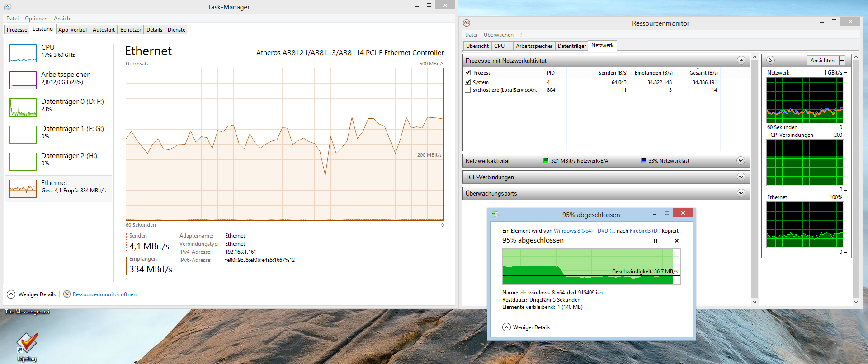Check the svchost.exe process checkbox

[468, 90]
